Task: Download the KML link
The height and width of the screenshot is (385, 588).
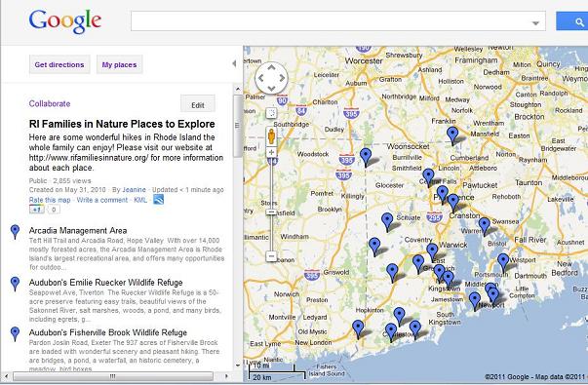Action: click(140, 200)
